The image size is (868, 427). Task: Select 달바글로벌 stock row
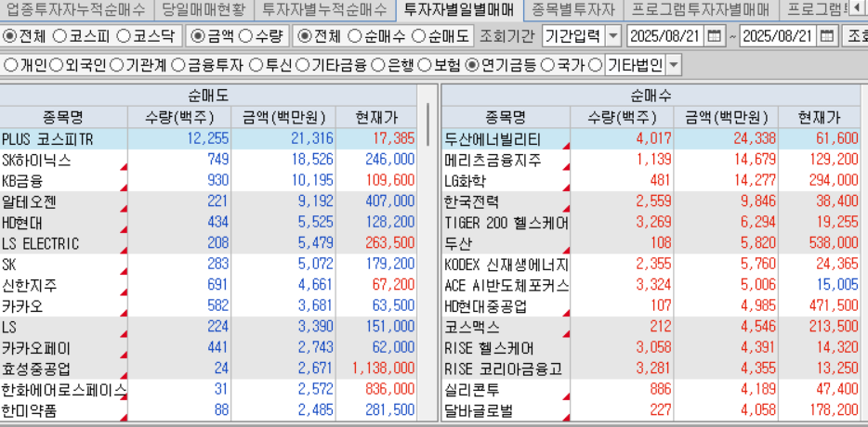651,411
